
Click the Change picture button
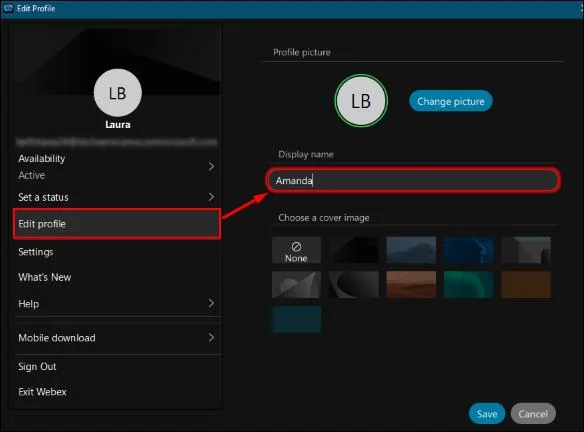pos(451,101)
